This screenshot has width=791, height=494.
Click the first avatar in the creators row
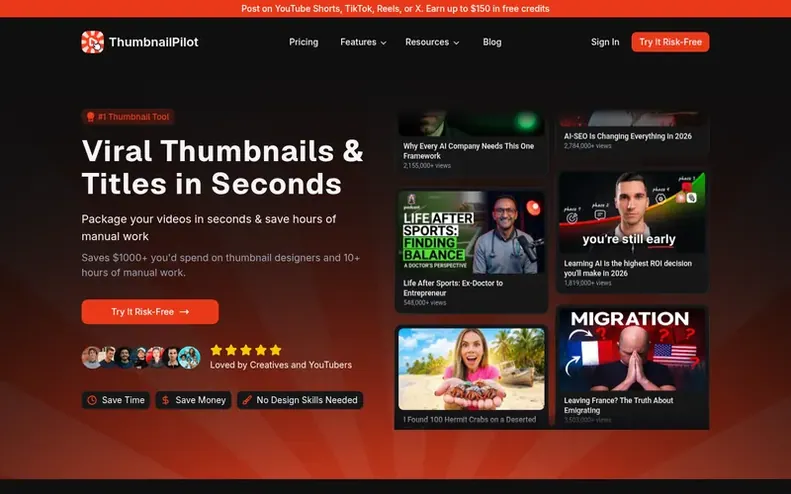click(x=92, y=357)
